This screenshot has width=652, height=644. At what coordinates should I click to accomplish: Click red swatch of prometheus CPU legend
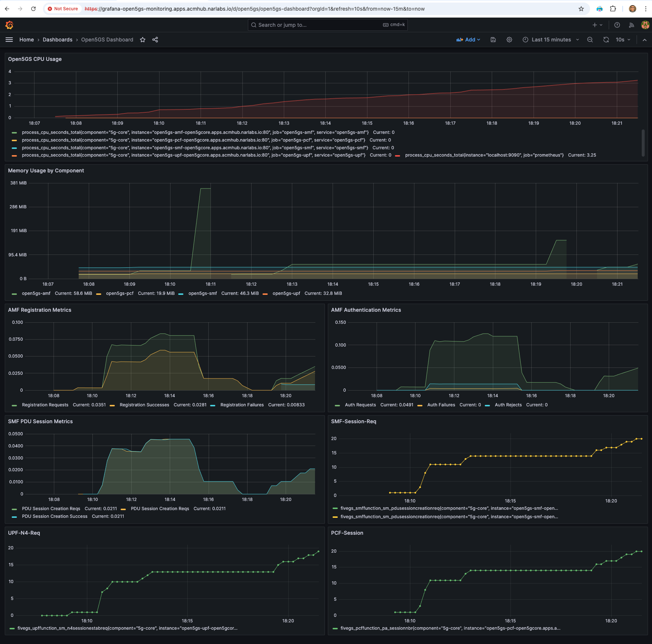tap(398, 155)
